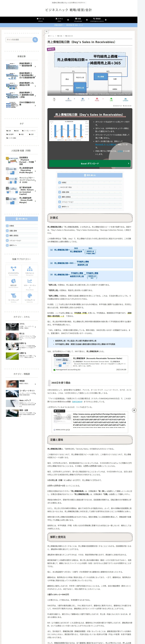The width and height of the screenshot is (145, 644).
Task: Close the sidebar 目次 table of contents
Action: pyautogui.click(x=22, y=219)
